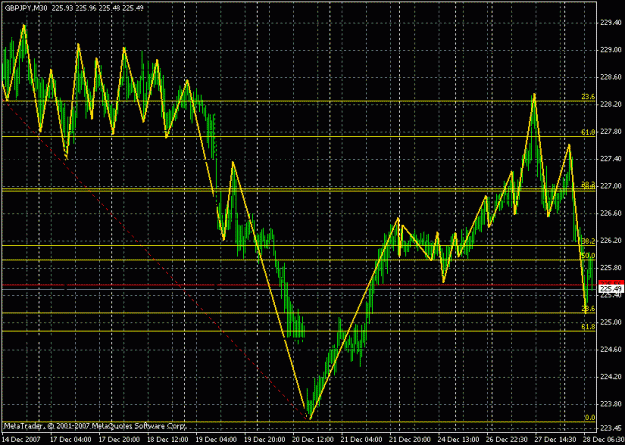Screen dimensions: 625x445
Task: Click the red price tag on the price axis
Action: (611, 283)
